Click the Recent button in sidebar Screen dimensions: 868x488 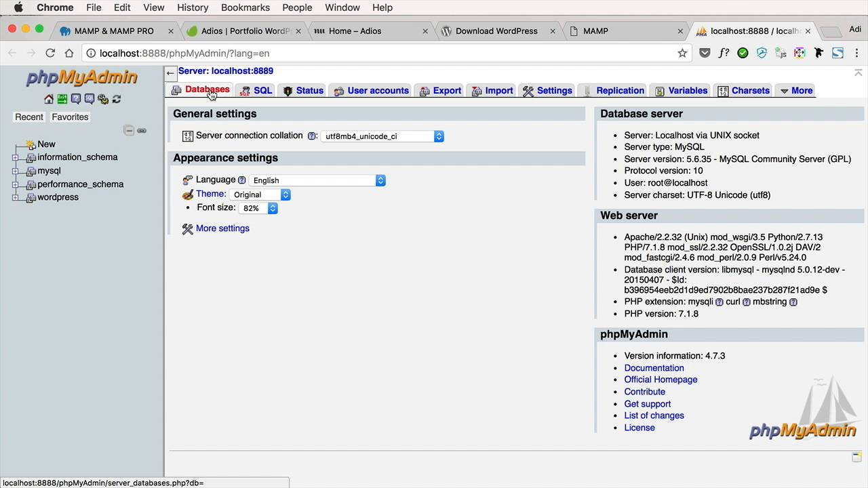(x=29, y=117)
